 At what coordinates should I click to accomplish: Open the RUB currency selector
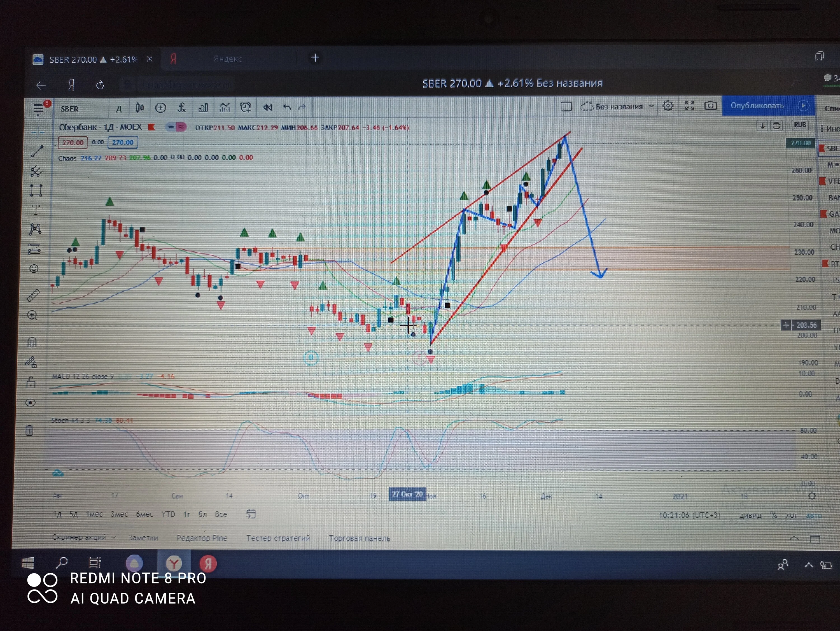click(x=800, y=125)
